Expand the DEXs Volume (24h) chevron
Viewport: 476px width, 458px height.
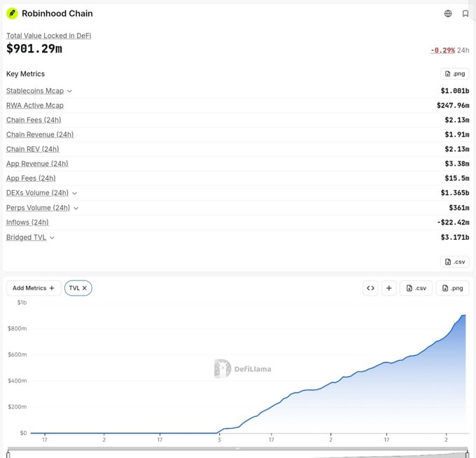point(75,193)
